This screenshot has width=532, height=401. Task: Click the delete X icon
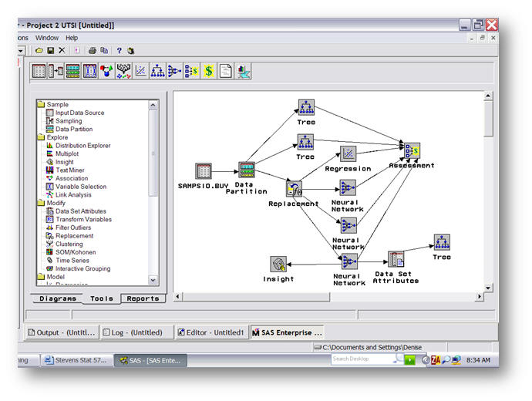tap(62, 50)
